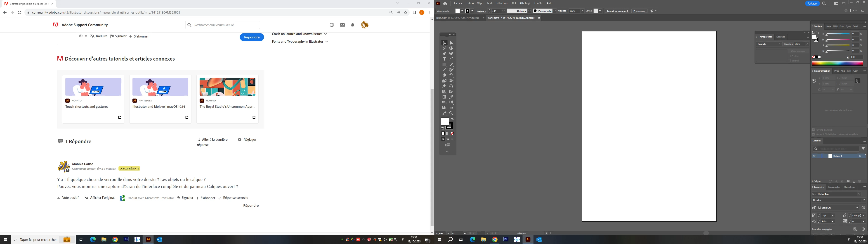Open the Normale blend mode dropdown
Viewport: 868px width, 244px height.
point(769,44)
